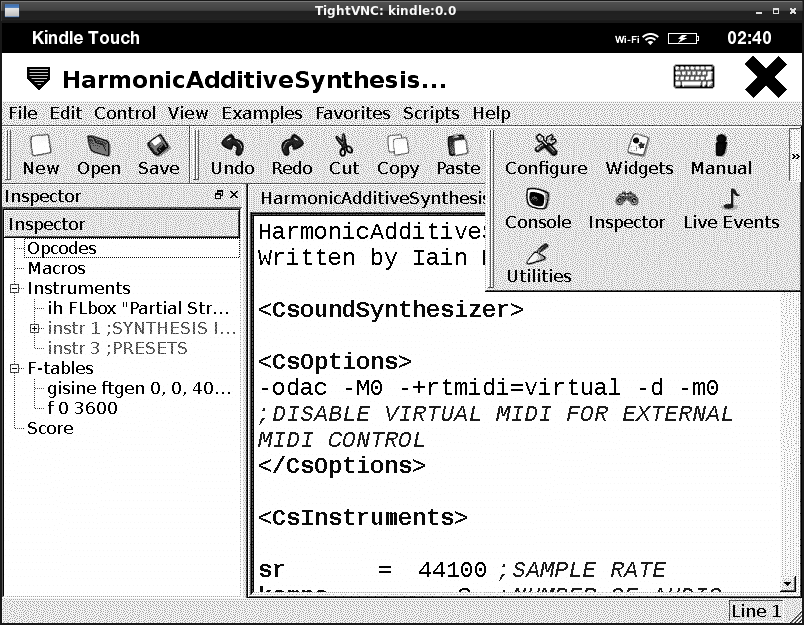Screen dimensions: 804x625
Task: Click the 02:40 clock
Action: pos(749,38)
